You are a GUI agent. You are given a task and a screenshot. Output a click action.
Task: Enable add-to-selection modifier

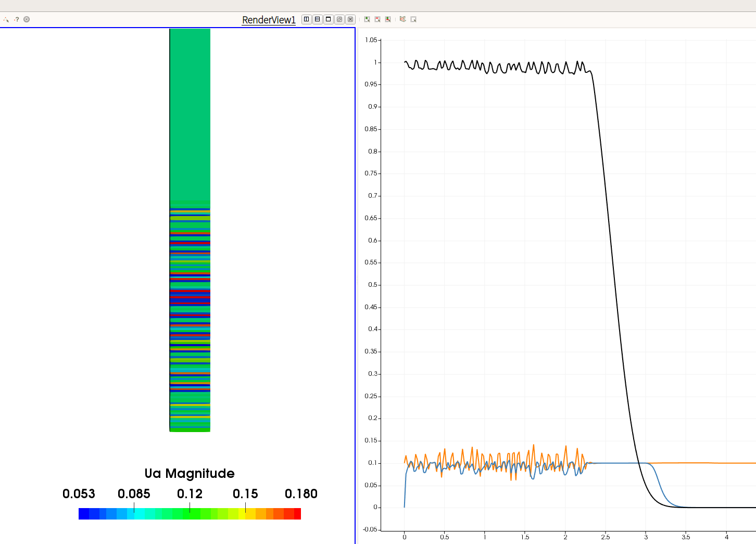point(367,19)
